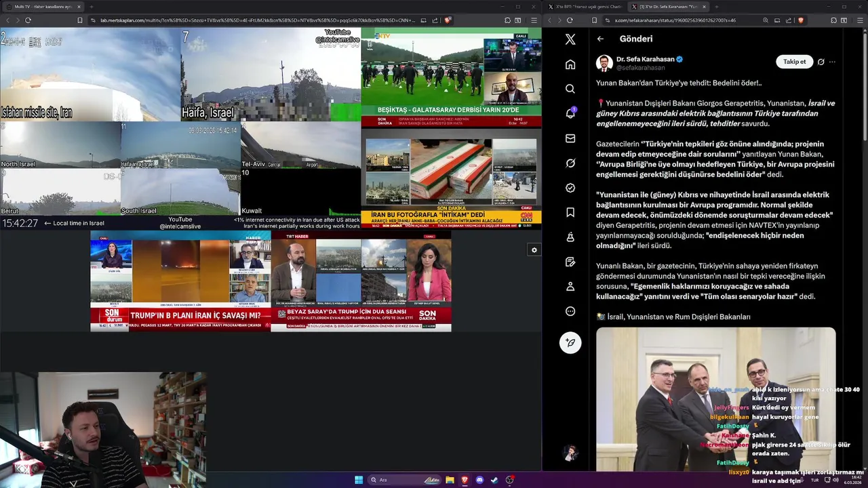Screen dimensions: 868x488
Task: Open verified badge icon in X sidebar
Action: pyautogui.click(x=570, y=188)
